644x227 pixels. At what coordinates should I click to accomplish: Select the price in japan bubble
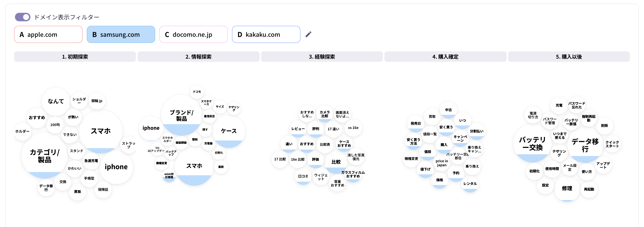[442, 163]
